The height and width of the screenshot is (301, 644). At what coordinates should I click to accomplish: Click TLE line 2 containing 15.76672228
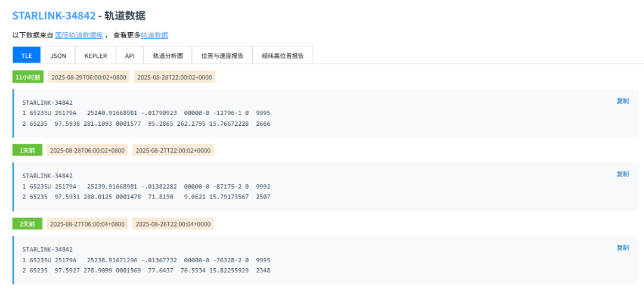click(x=146, y=123)
